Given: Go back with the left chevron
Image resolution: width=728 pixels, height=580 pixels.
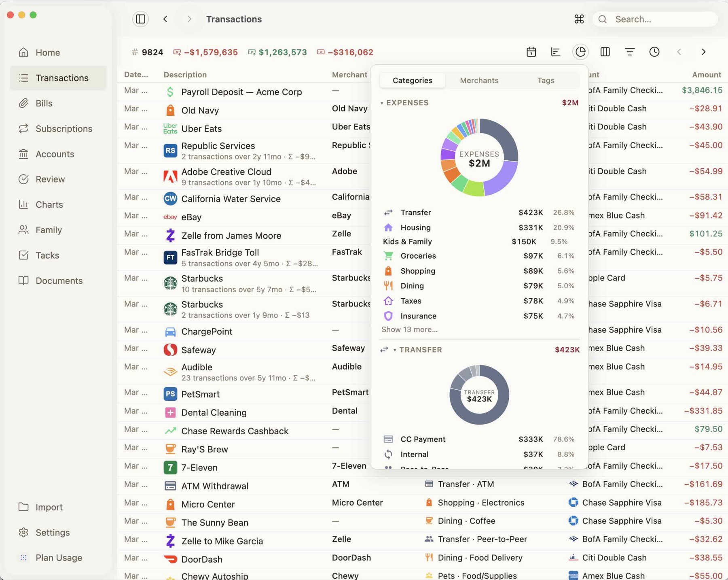Looking at the screenshot, I should click(x=165, y=19).
